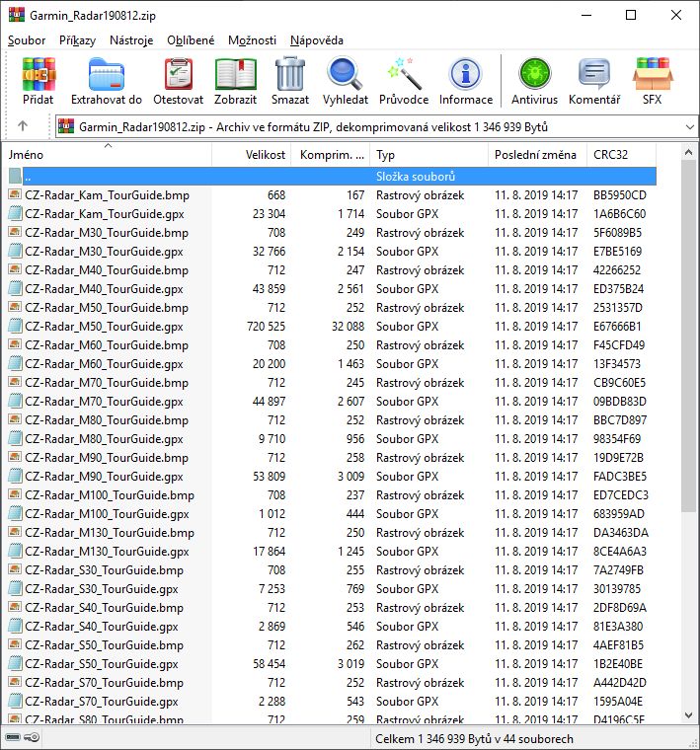Run the Antivirus bug icon
Viewport: 700px width, 750px height.
click(x=534, y=74)
